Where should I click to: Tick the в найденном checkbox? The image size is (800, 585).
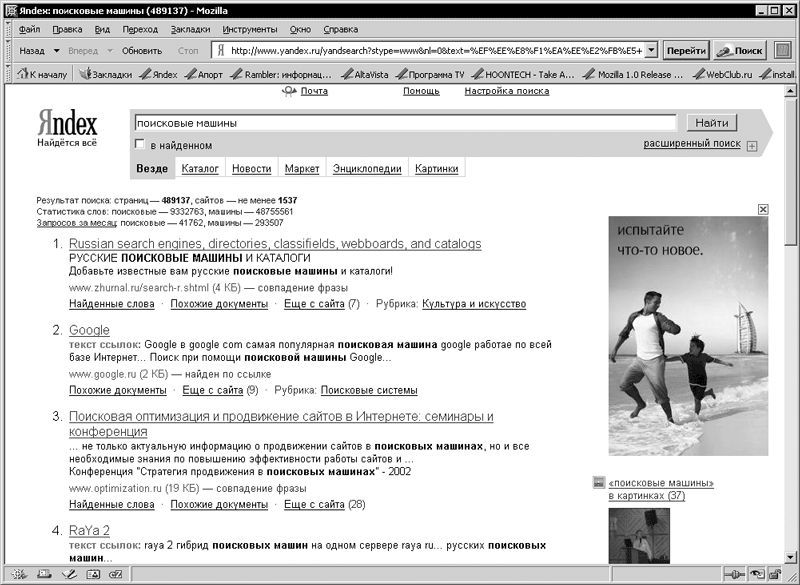pos(140,144)
